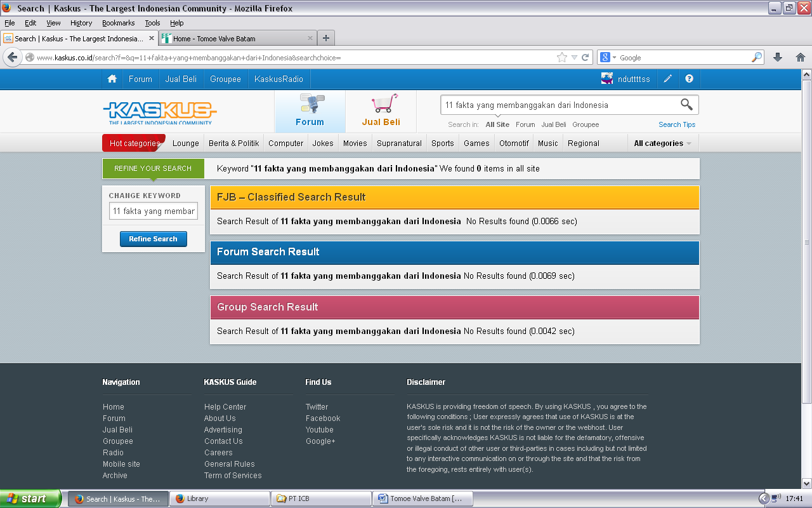Click the ndutttss avatar icon
This screenshot has width=812, height=508.
607,79
